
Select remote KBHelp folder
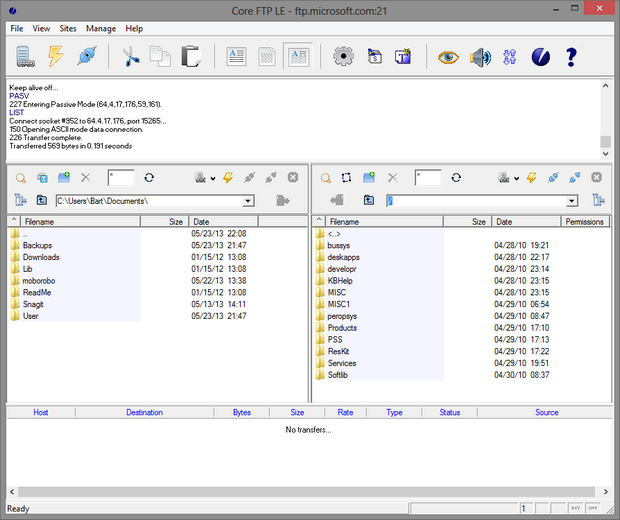coord(340,281)
